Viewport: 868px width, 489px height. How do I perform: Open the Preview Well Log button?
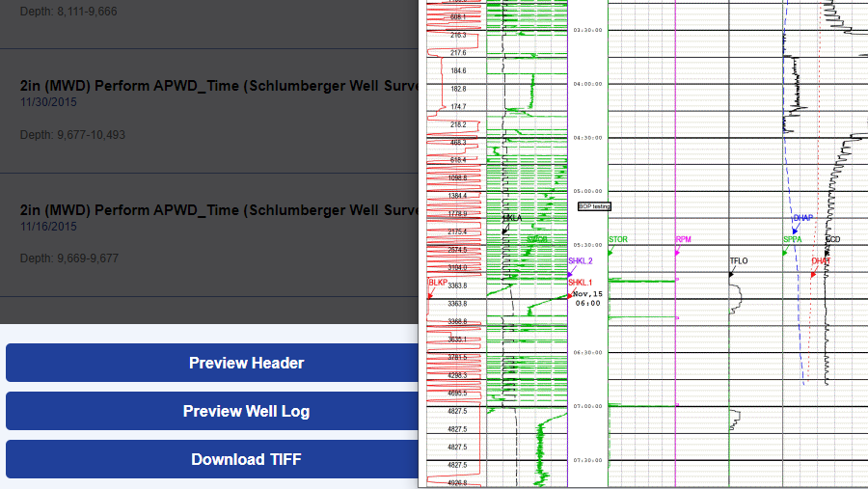click(246, 411)
